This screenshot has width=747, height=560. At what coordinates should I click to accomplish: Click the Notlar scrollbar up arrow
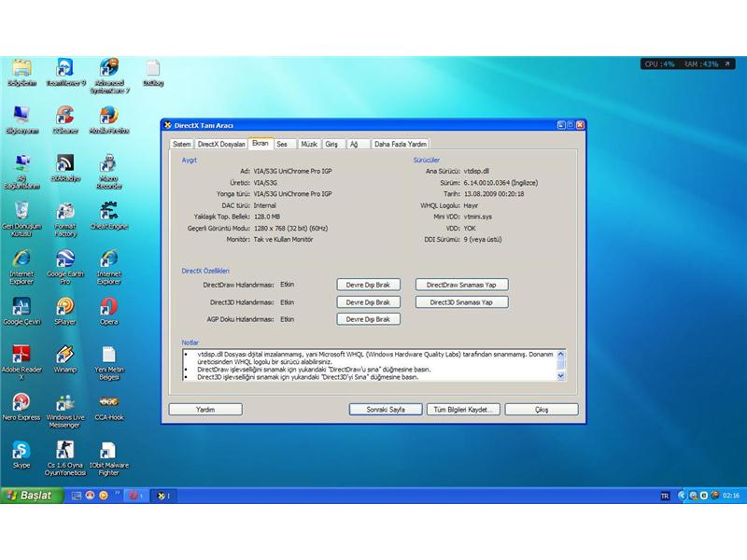561,355
